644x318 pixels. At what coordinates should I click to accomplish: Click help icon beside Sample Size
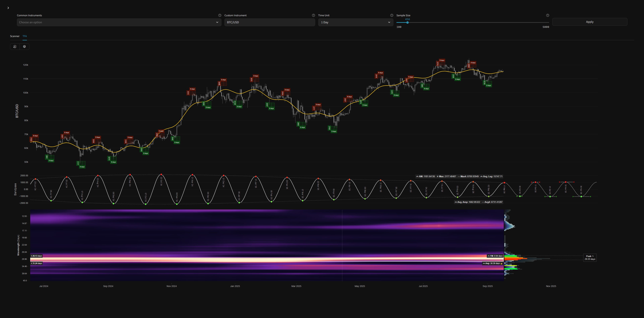tap(547, 15)
